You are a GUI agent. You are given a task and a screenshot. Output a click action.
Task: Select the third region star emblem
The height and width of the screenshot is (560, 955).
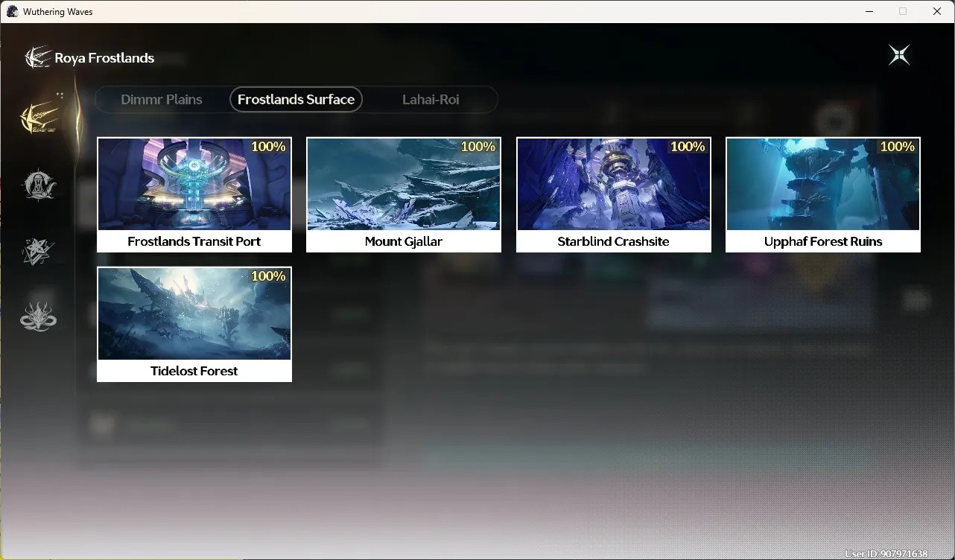pos(38,252)
